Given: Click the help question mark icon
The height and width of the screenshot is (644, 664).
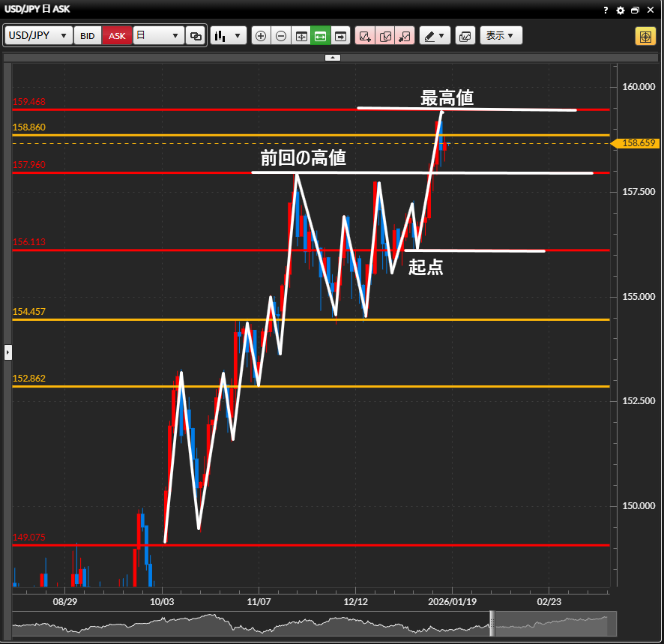Looking at the screenshot, I should point(606,10).
